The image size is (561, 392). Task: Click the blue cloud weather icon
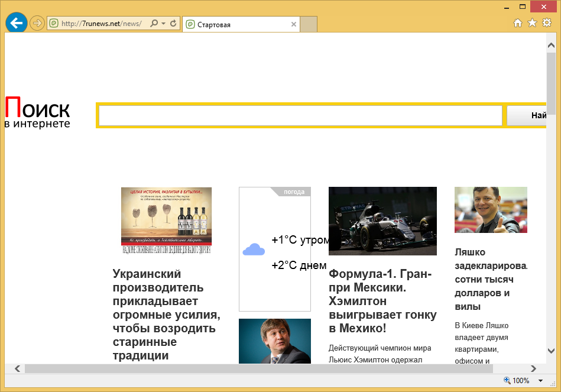click(254, 250)
